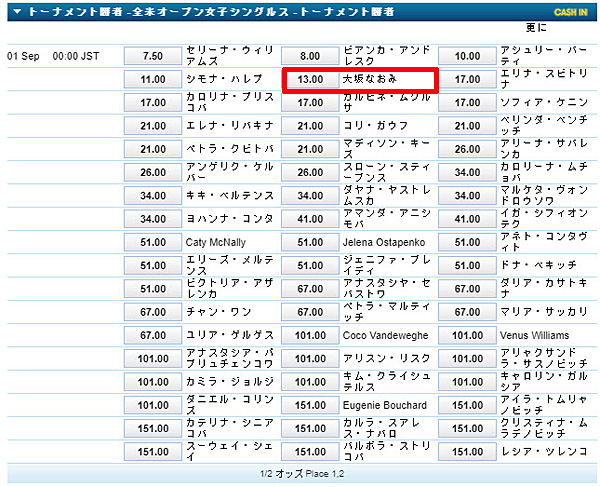Collapse the tournament winner section arrow
The height and width of the screenshot is (487, 600).
tap(17, 12)
